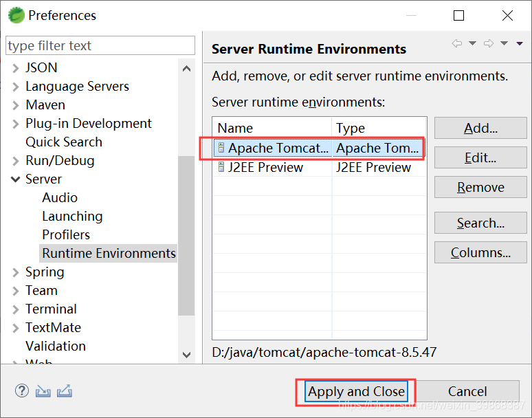Expand the Terminal preferences node
Viewport: 532px width, 418px height.
tap(15, 309)
